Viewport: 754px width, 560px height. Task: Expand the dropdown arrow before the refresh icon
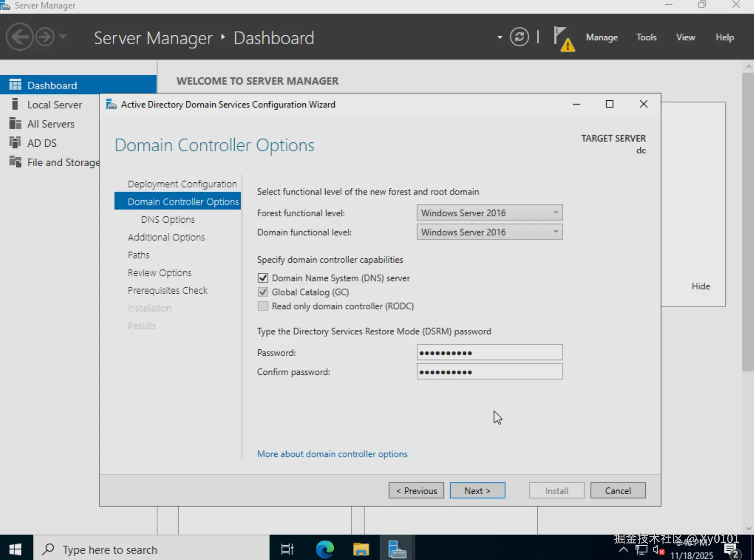click(x=500, y=37)
